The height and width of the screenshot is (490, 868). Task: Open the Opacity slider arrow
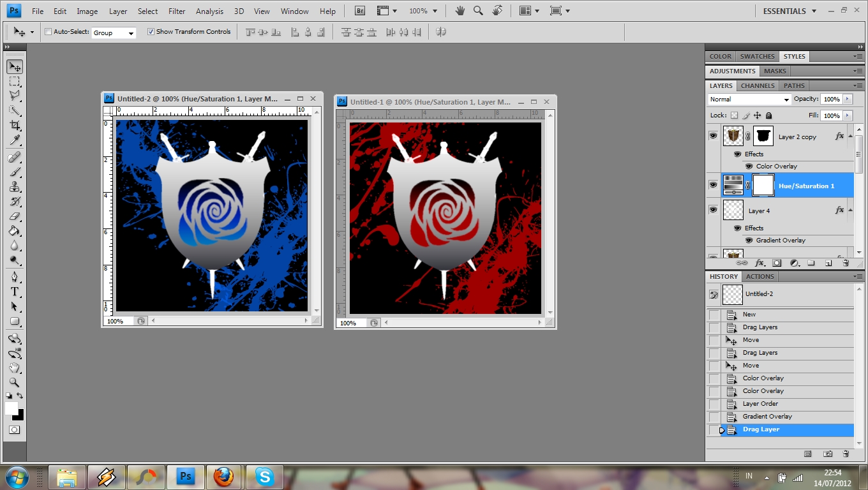(x=848, y=100)
